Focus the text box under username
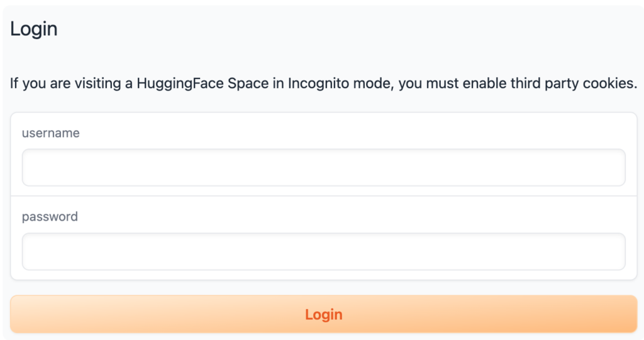 324,168
